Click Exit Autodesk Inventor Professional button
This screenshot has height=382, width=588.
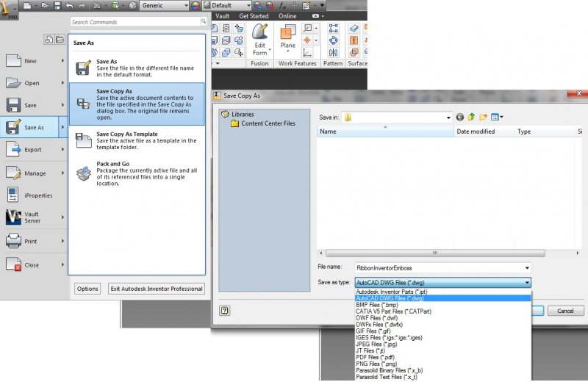pos(157,289)
